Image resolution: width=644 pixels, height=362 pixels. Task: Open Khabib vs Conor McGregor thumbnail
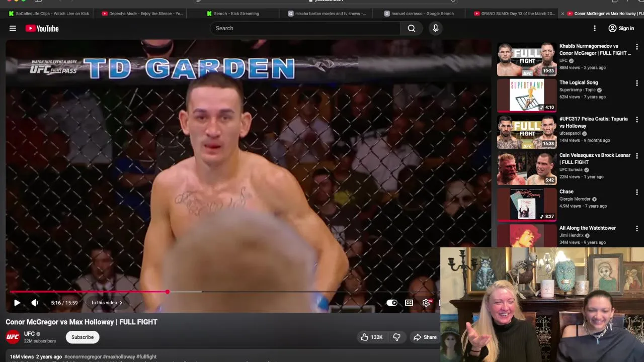(x=527, y=59)
